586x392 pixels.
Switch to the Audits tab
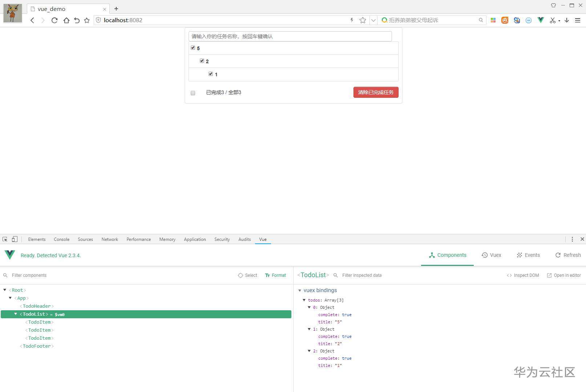(x=244, y=239)
